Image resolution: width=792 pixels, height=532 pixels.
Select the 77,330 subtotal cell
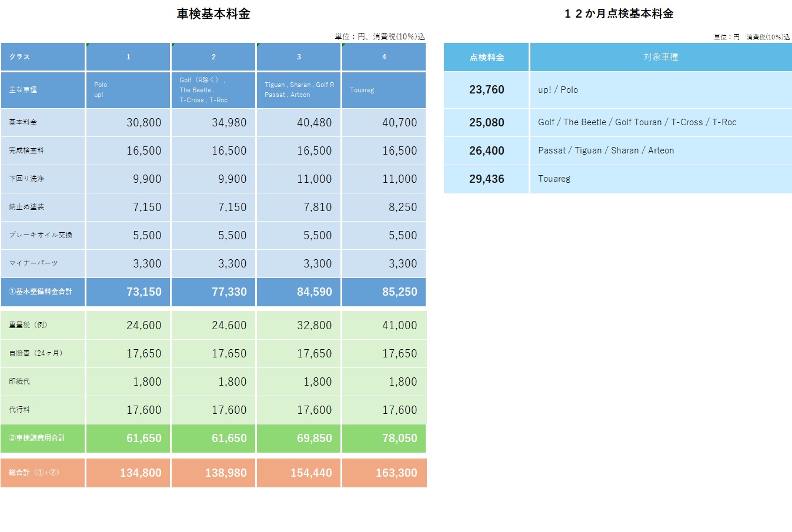213,292
